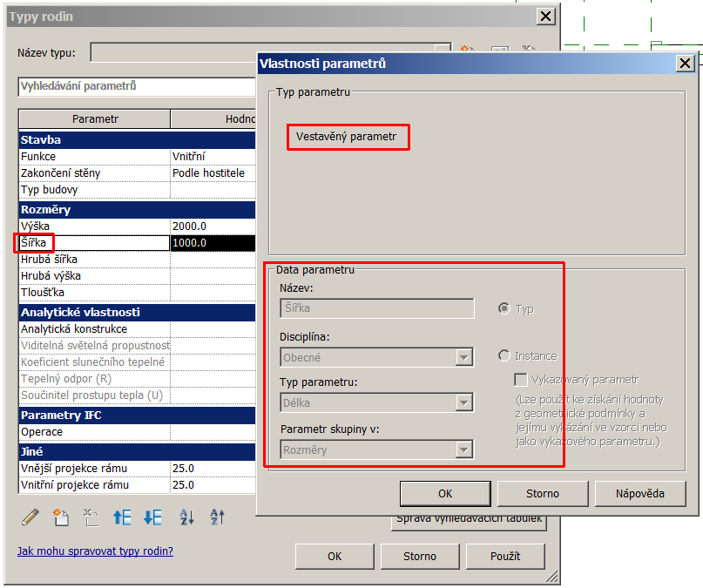Click the Parametr column header
The image size is (703, 588).
[x=95, y=119]
